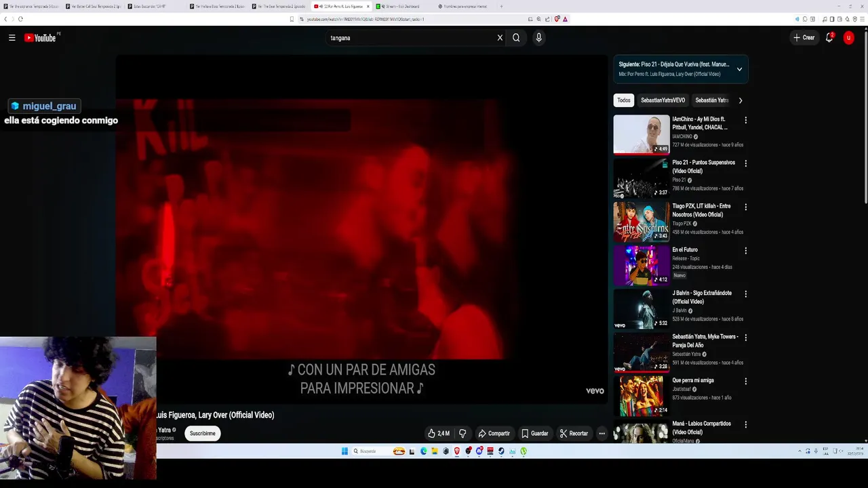This screenshot has height=488, width=868.
Task: Open the Crear menu
Action: (804, 38)
